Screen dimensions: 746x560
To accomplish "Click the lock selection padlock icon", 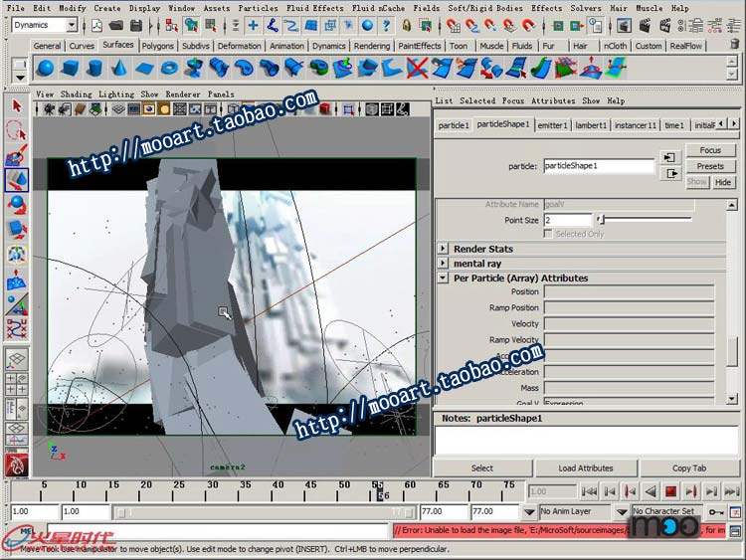I will 406,25.
